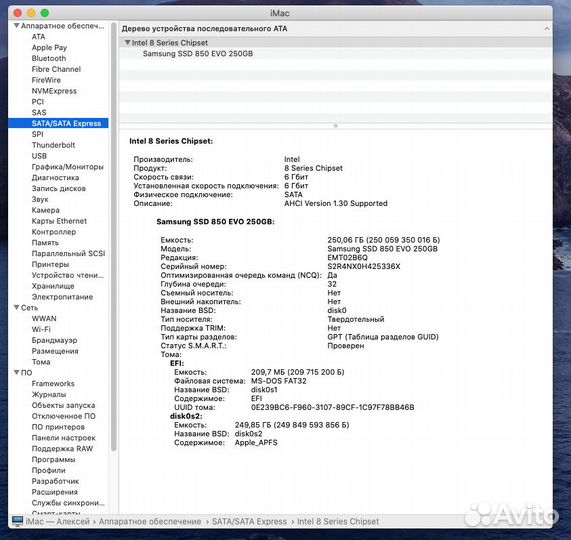
Task: Open Панели настроек section
Action: 63,438
